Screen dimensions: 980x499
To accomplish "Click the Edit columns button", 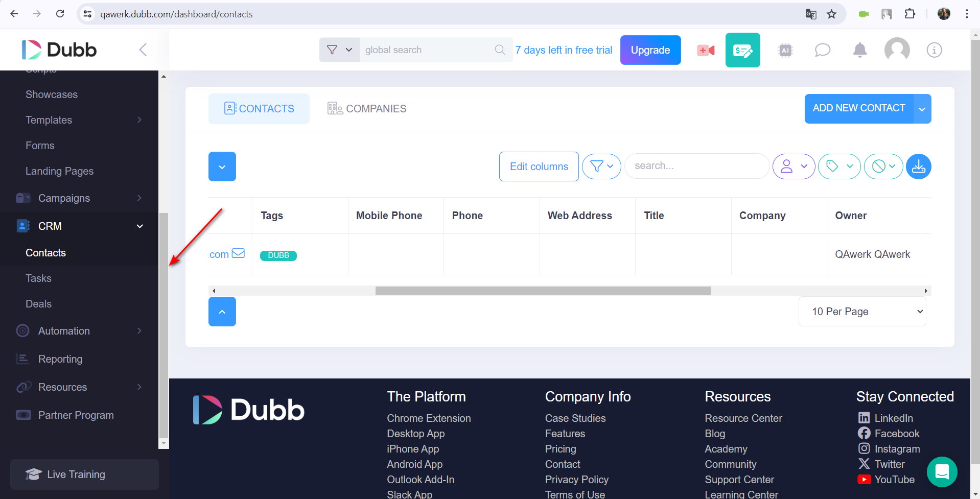I will (x=539, y=167).
